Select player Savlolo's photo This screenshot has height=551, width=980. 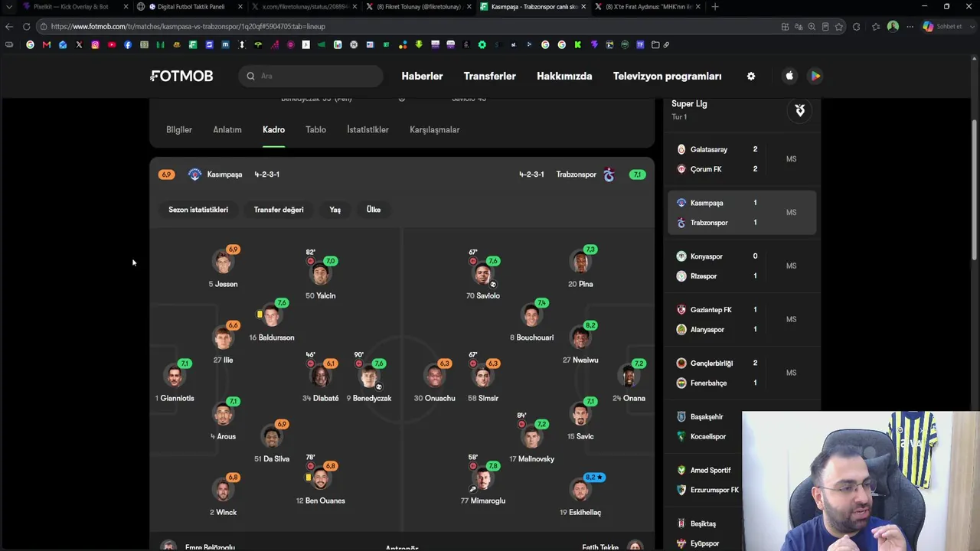click(482, 273)
